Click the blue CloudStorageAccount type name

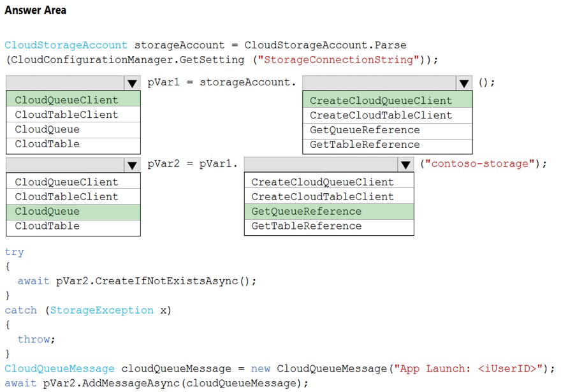point(66,45)
